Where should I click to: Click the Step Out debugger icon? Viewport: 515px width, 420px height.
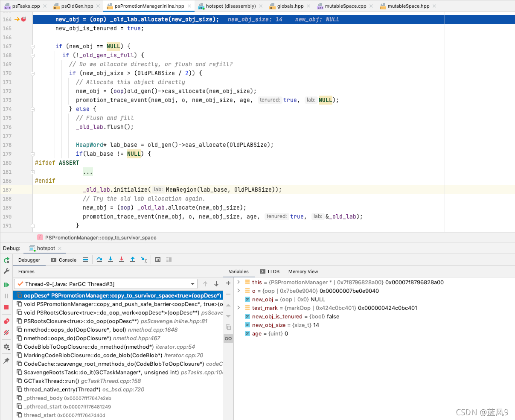pyautogui.click(x=132, y=260)
